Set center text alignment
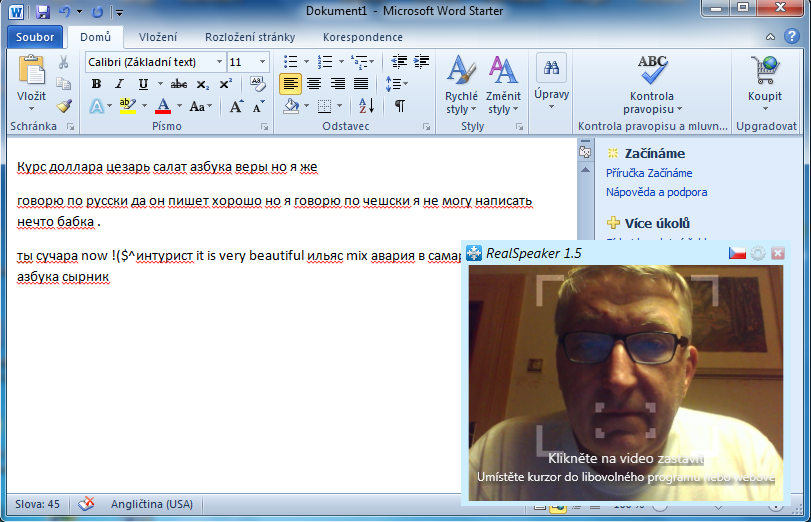 click(313, 84)
